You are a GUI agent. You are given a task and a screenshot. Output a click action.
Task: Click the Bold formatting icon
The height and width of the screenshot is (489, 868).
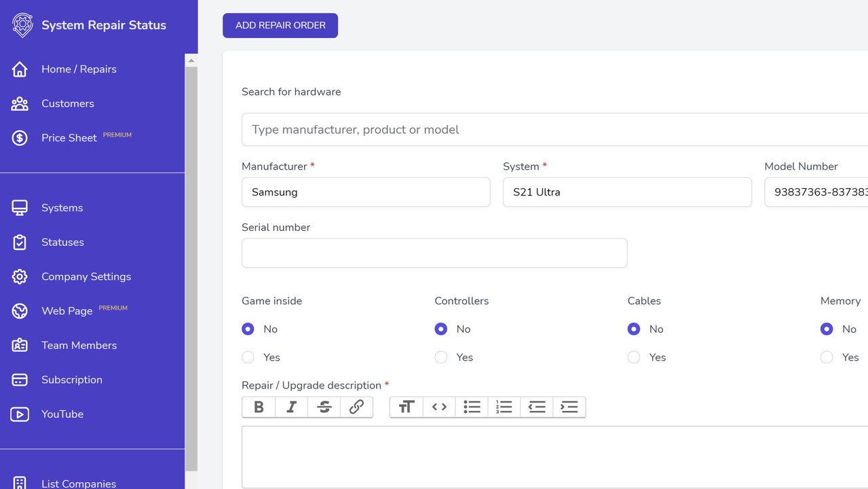click(259, 407)
